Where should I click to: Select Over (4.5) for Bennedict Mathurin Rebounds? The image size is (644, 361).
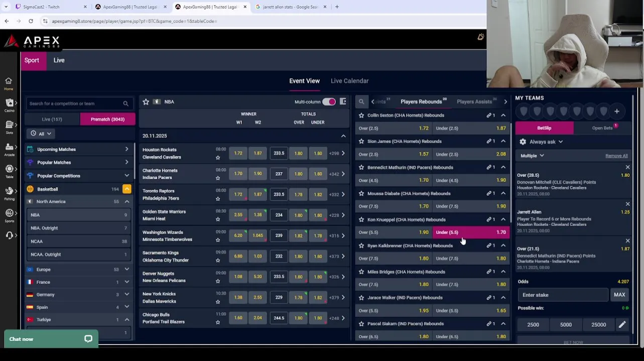pyautogui.click(x=394, y=180)
